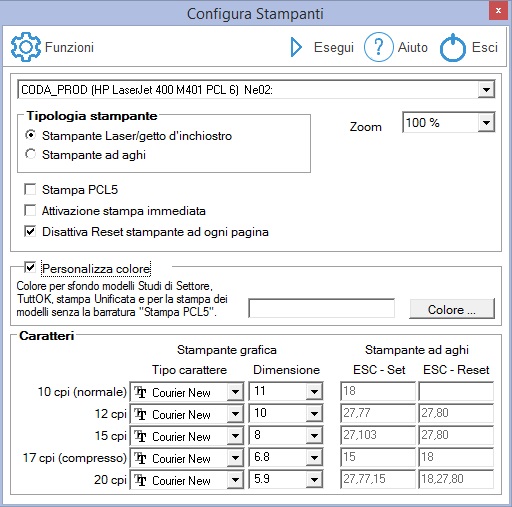Open the 17 cpi dimension 6.8 dropdown
Screen dimensions: 512x507
tap(314, 458)
